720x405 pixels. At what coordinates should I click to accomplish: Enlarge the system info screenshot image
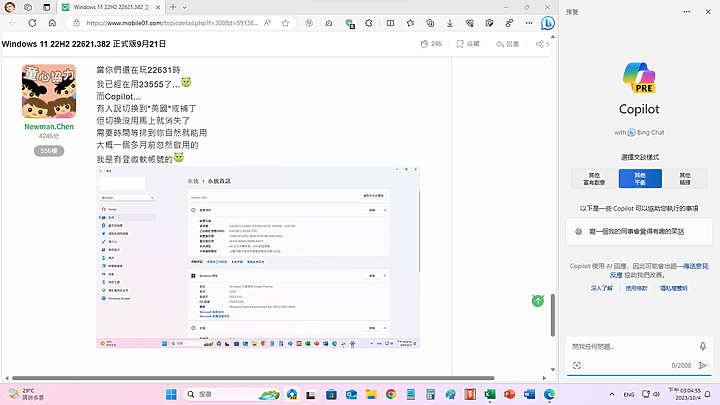[258, 257]
